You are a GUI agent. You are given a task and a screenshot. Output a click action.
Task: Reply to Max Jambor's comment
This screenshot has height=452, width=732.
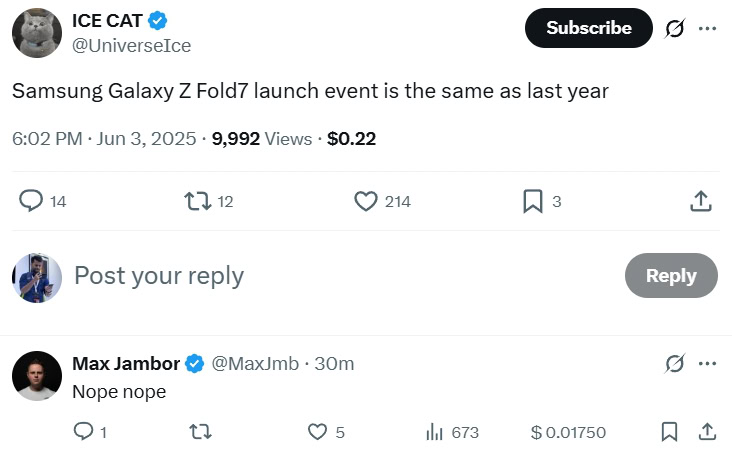pos(83,432)
